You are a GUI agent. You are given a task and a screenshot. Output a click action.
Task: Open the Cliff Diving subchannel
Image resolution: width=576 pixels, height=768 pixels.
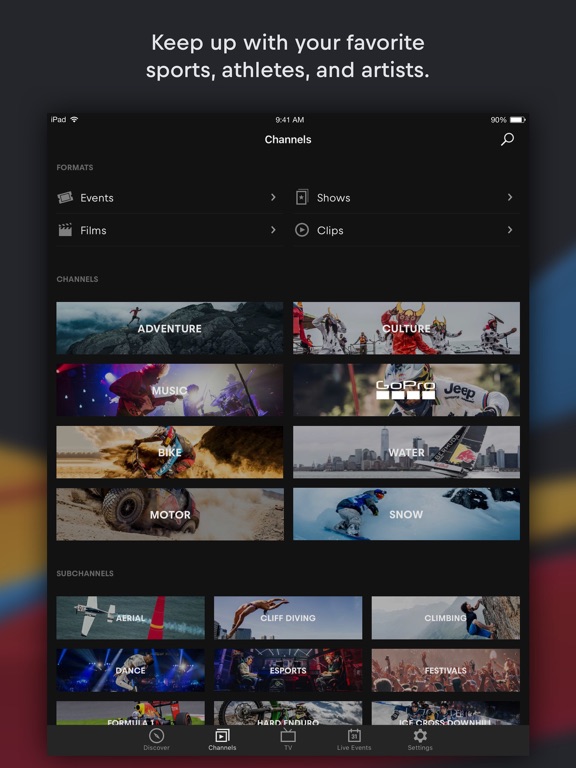288,618
